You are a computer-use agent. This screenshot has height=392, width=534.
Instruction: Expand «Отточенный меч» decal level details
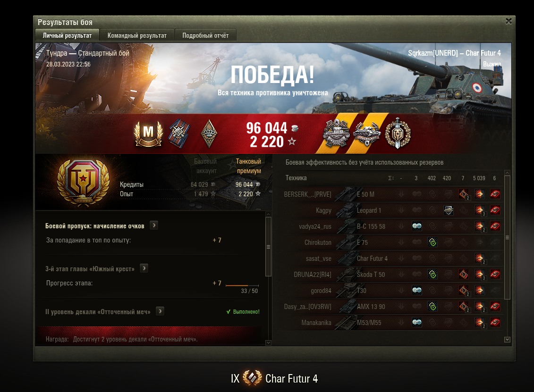160,311
